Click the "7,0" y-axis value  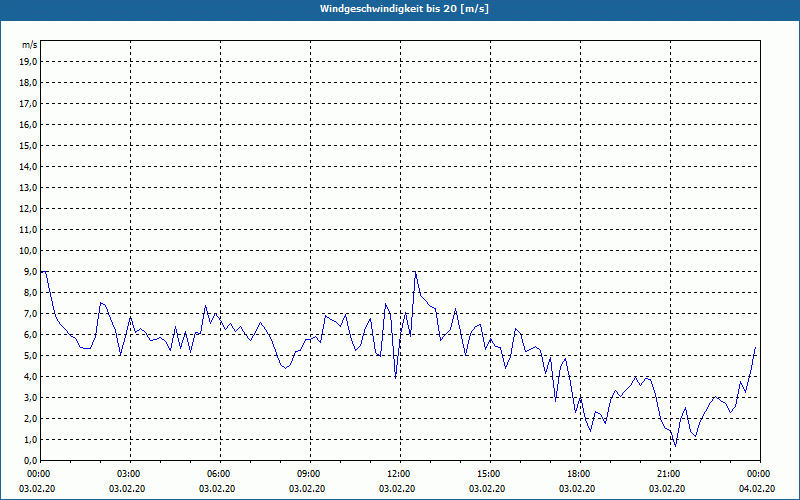(30, 313)
